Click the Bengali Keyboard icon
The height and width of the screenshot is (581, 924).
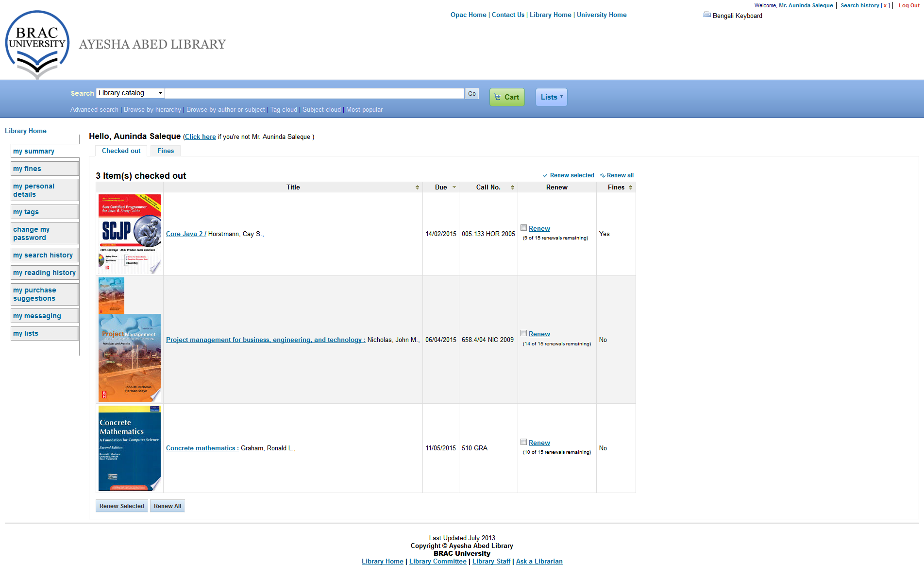coord(707,15)
